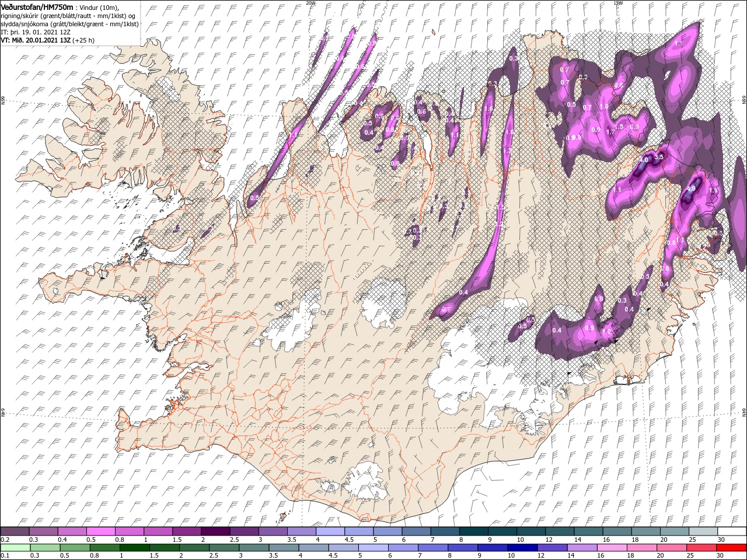Pick snow legend swatch between 4 and 4.5
Screen dimensions: 747x560
(330, 531)
